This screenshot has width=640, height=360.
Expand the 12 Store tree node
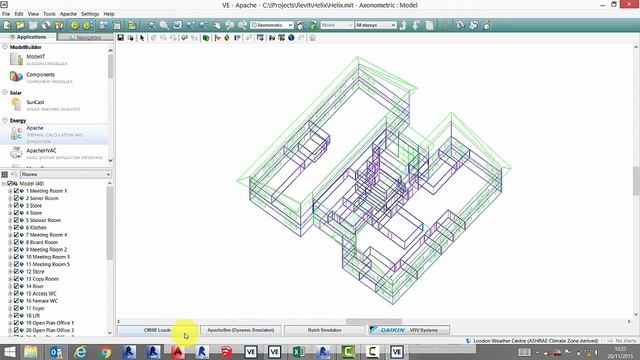click(10, 272)
